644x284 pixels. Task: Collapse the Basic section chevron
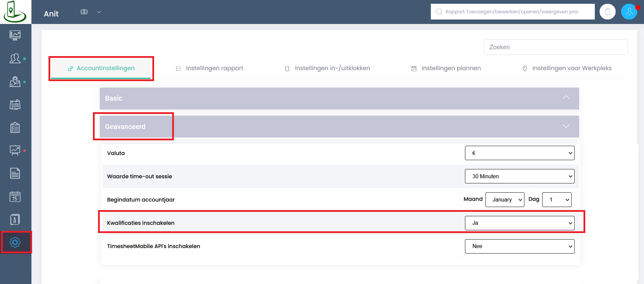(x=566, y=98)
